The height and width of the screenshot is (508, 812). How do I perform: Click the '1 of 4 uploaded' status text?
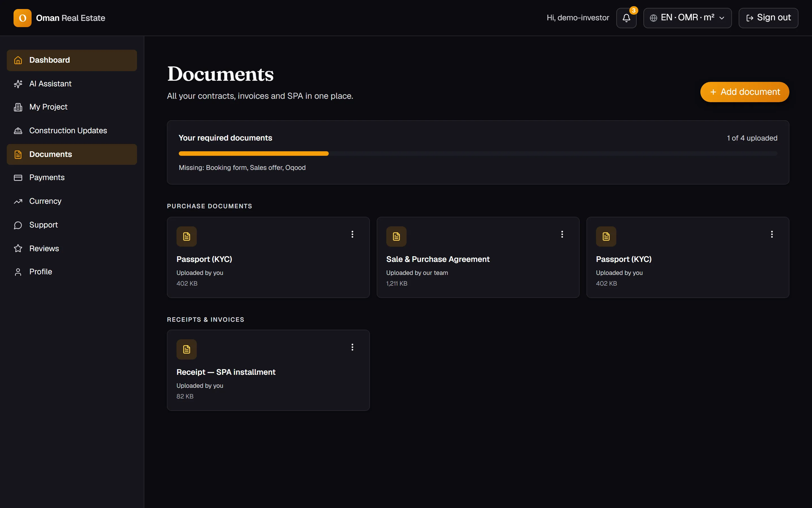point(752,138)
